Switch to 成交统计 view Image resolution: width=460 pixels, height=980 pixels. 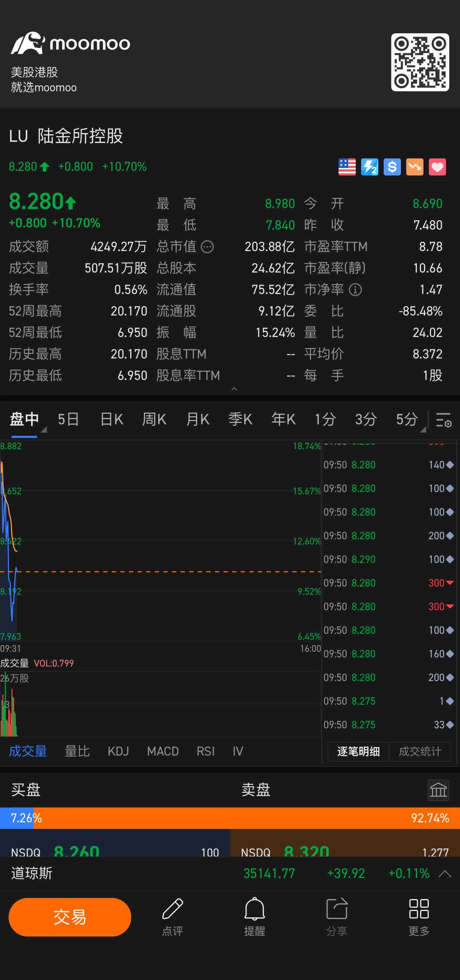(420, 751)
